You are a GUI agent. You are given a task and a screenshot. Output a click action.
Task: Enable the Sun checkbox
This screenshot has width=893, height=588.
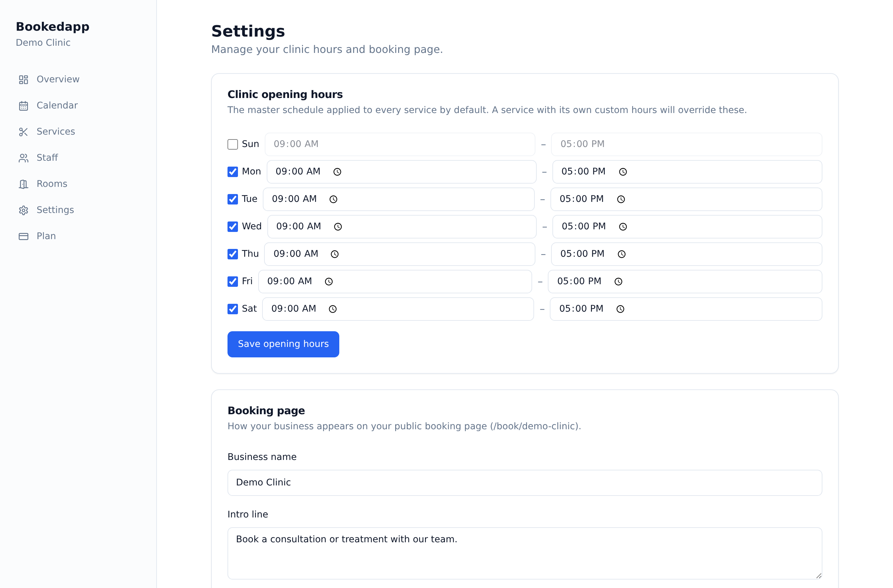[233, 144]
